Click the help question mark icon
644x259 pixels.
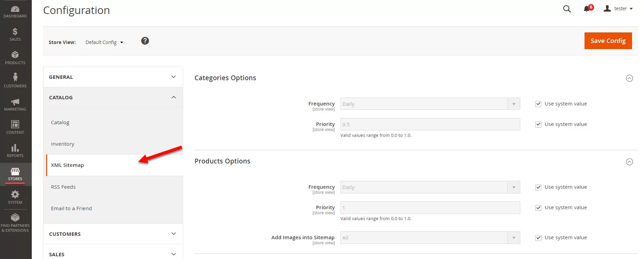point(145,41)
